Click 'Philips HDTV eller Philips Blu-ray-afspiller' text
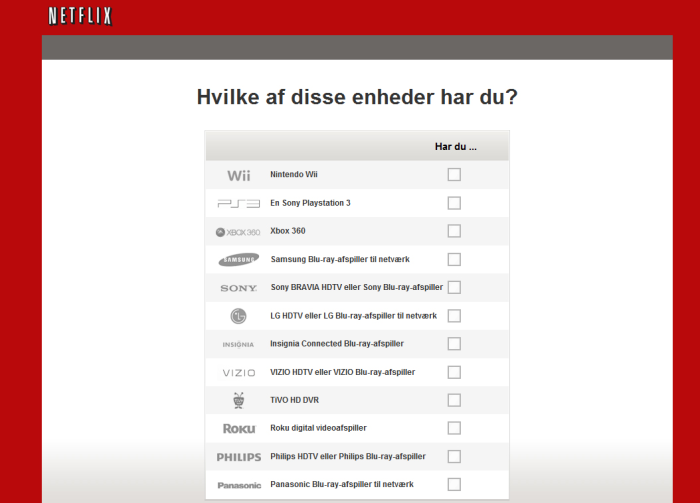Screen dimensions: 700x503 348,457
